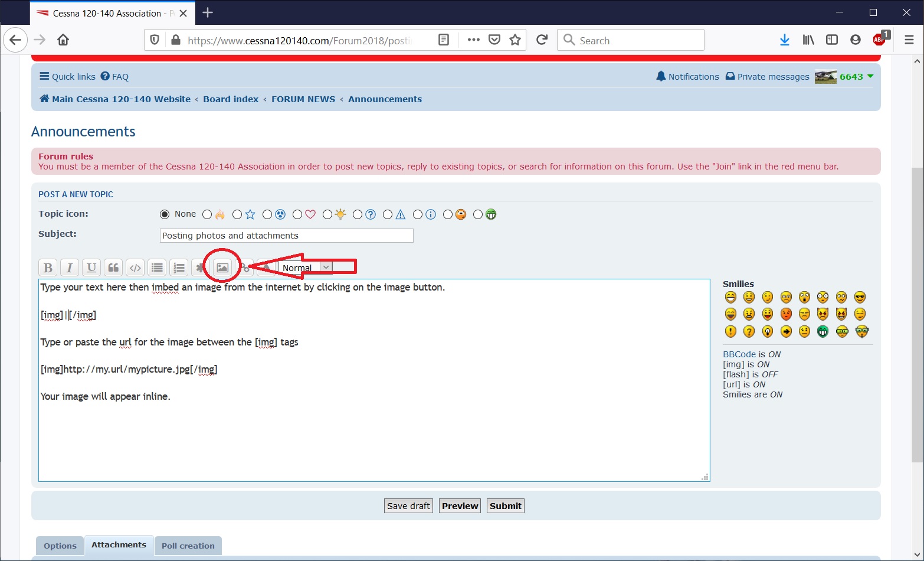
Task: Select the radioactive topic icon radio
Action: [267, 214]
